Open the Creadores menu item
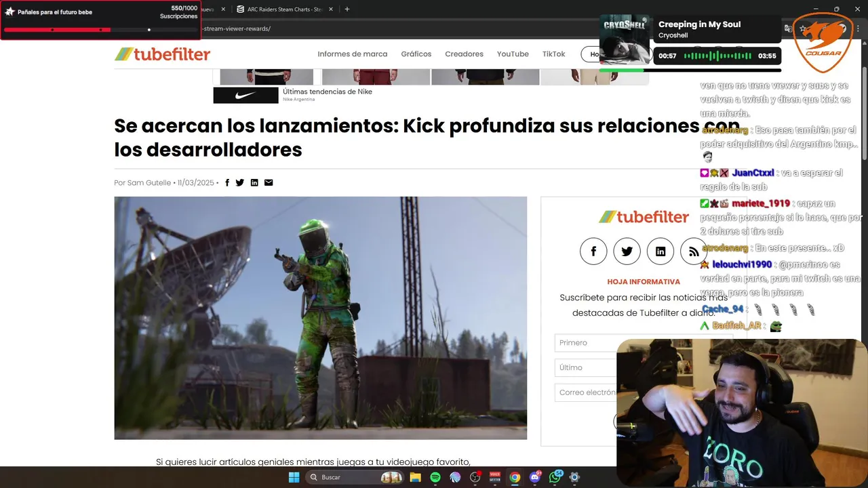Viewport: 868px width, 488px height. [x=464, y=54]
